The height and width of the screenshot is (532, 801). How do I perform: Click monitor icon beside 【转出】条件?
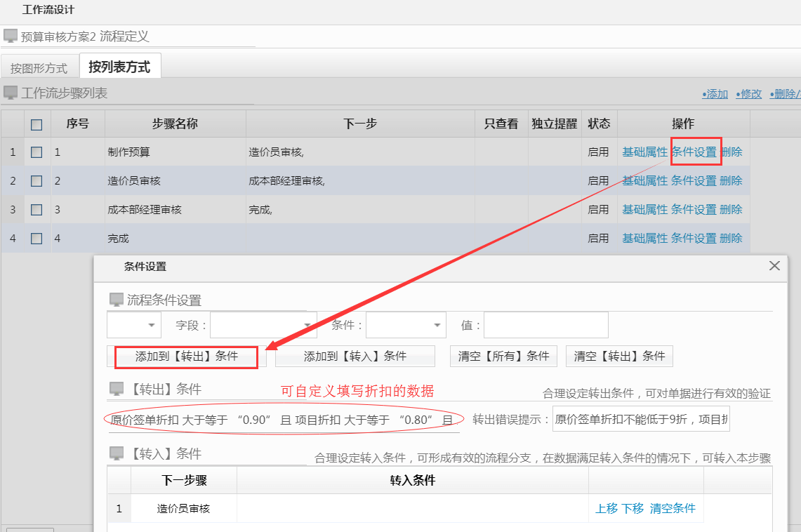coord(116,389)
